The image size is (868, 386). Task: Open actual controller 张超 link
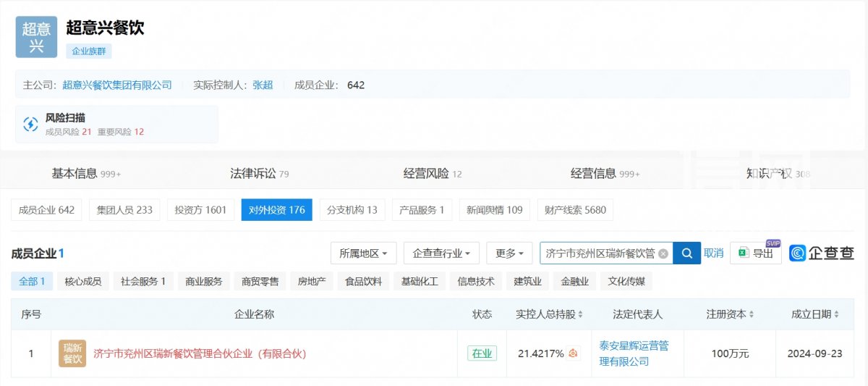tap(263, 85)
